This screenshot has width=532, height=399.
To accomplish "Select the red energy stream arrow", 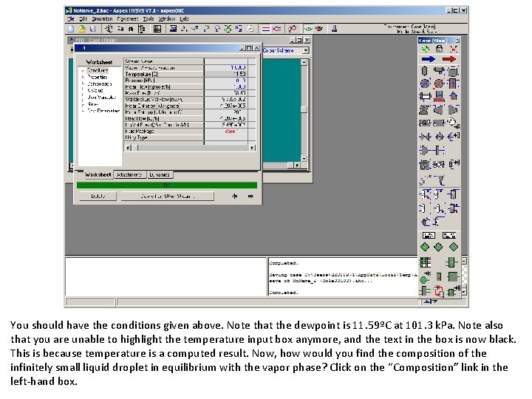I will click(x=449, y=59).
